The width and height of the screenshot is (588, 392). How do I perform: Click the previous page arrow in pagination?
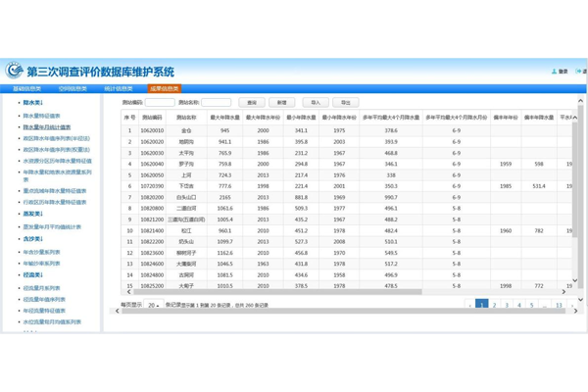(x=469, y=306)
